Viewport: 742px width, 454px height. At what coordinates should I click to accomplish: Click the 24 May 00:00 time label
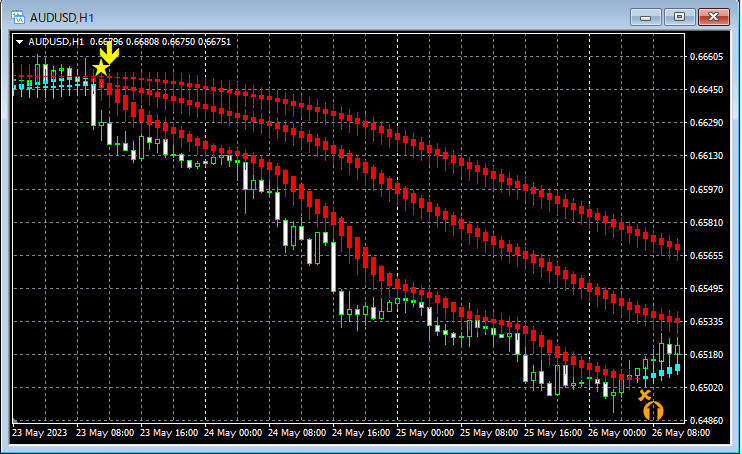click(x=233, y=433)
